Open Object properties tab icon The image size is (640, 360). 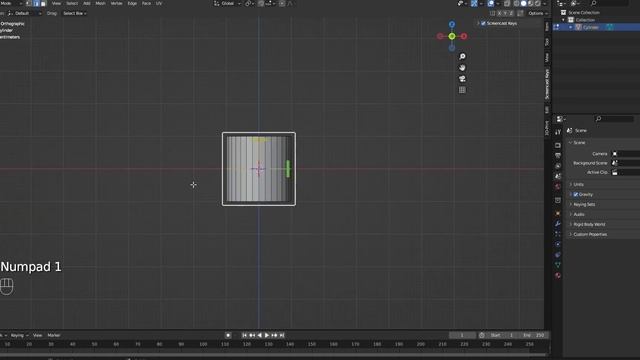pos(558,213)
